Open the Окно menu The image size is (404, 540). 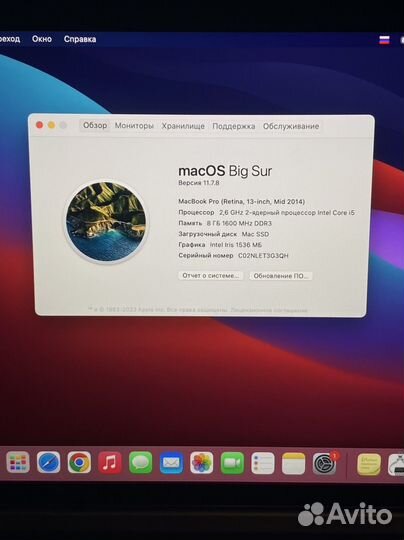pyautogui.click(x=42, y=39)
